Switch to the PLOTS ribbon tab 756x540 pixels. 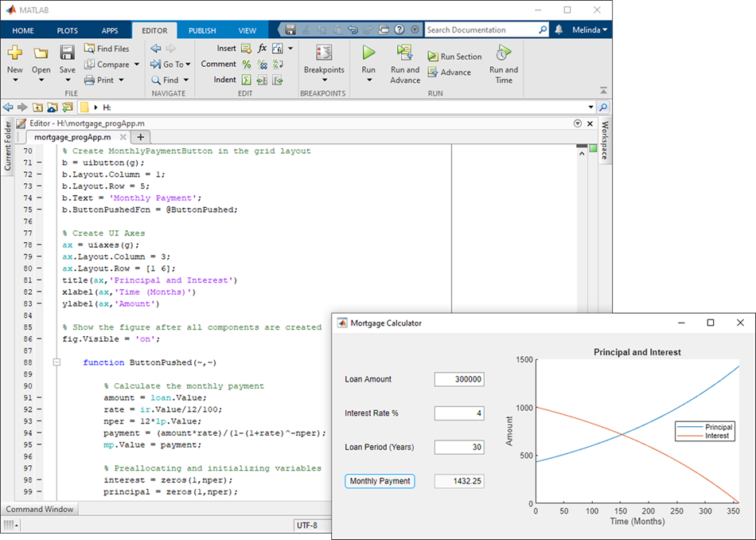coord(68,30)
